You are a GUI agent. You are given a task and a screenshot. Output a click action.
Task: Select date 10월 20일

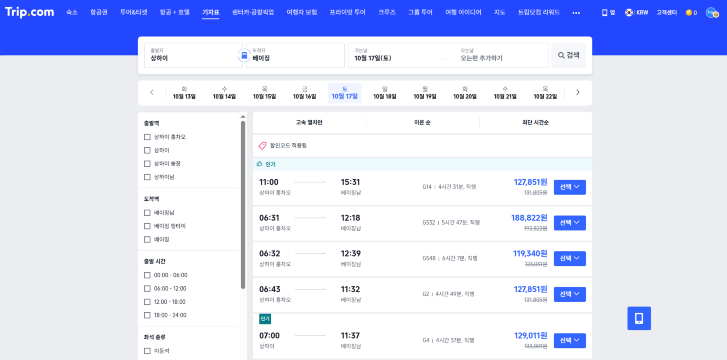click(x=465, y=92)
